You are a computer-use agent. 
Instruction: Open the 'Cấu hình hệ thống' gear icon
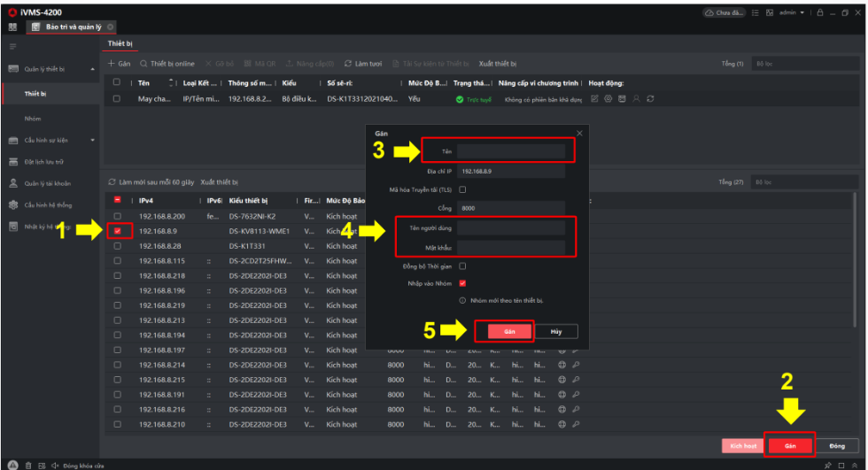[x=13, y=204]
